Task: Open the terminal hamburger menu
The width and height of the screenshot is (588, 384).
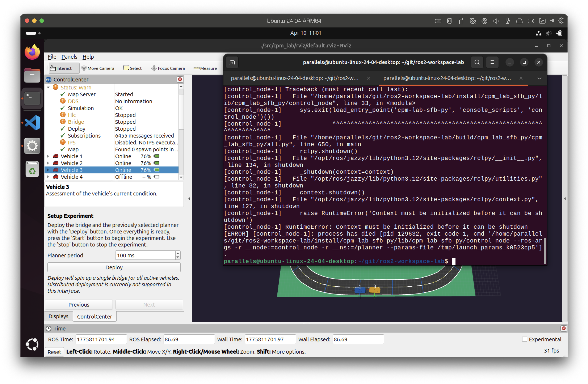Action: [x=492, y=62]
